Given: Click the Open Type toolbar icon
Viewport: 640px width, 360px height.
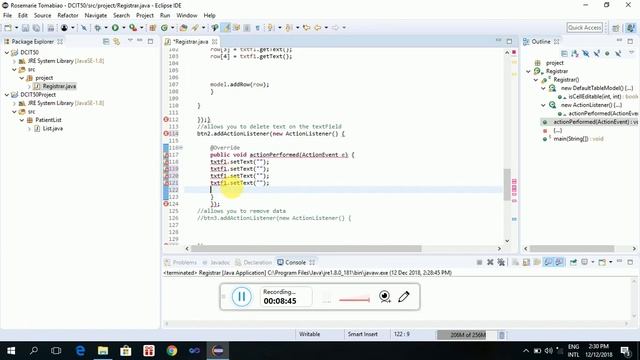Looking at the screenshot, I should [x=183, y=28].
